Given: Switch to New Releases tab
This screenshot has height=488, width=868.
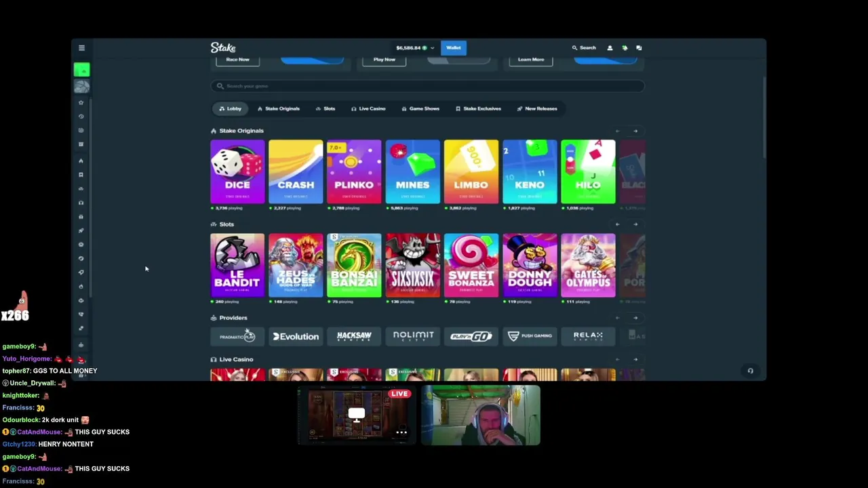Looking at the screenshot, I should click(x=537, y=108).
